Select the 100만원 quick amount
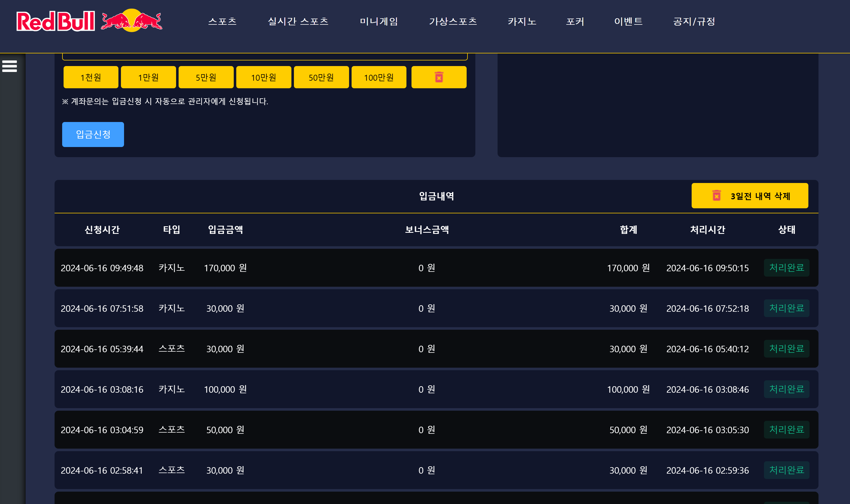 coord(379,77)
